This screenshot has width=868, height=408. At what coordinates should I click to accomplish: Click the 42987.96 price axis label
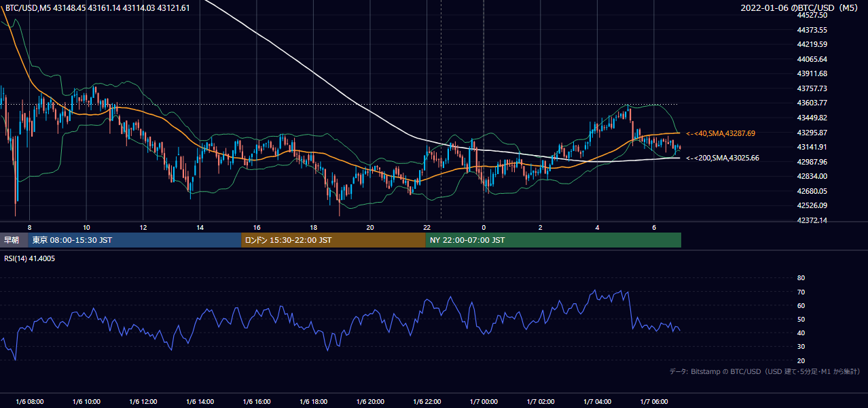812,162
